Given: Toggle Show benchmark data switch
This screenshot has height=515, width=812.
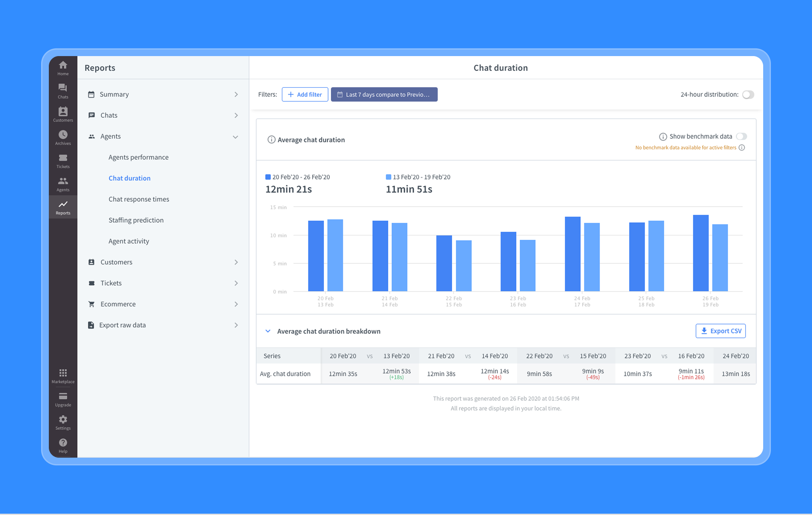Looking at the screenshot, I should coord(741,137).
